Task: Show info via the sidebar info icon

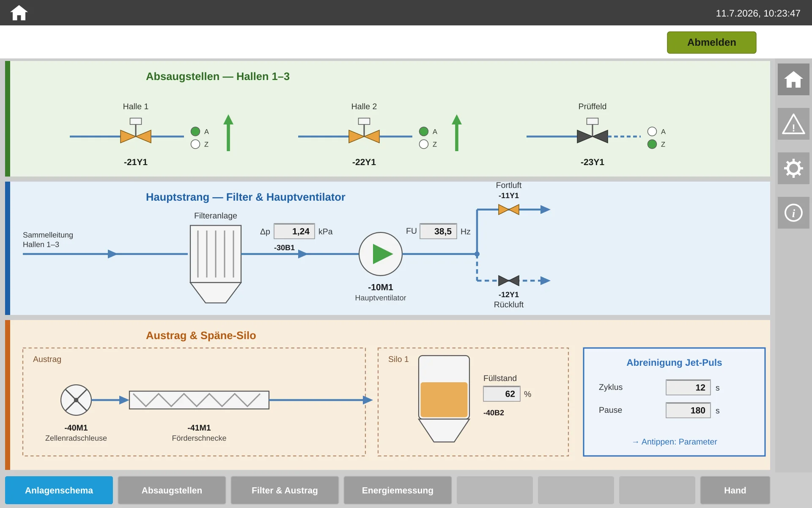Action: click(x=793, y=213)
